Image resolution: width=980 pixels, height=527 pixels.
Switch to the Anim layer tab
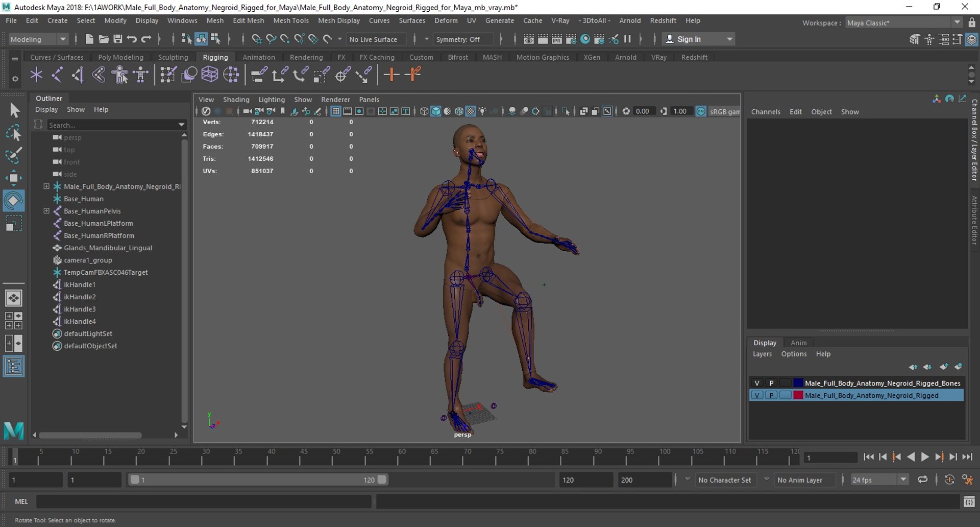[799, 343]
